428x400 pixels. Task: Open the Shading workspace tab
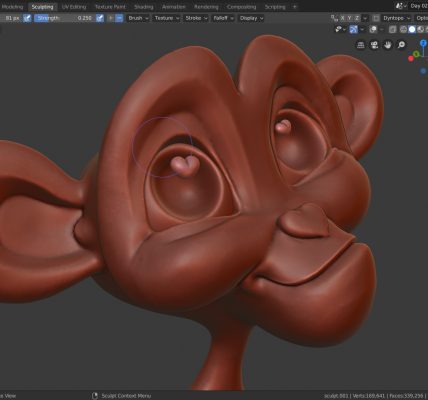pos(144,7)
